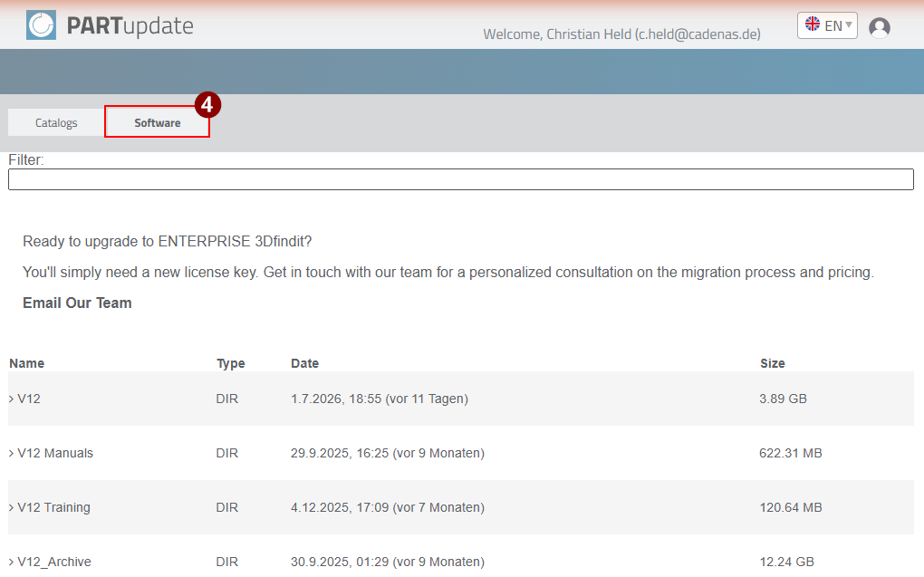This screenshot has width=924, height=577.
Task: Click the V12_Archive folder name
Action: point(54,562)
